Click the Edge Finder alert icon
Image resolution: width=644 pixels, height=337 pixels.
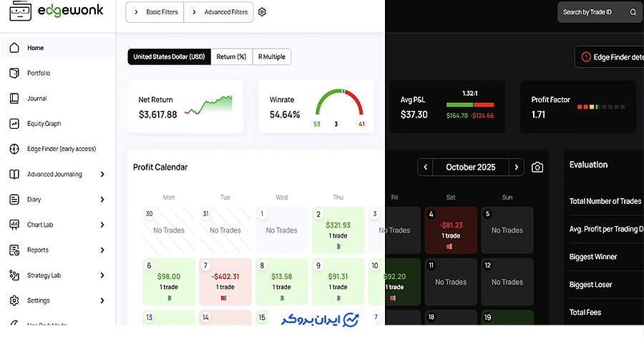coord(586,57)
